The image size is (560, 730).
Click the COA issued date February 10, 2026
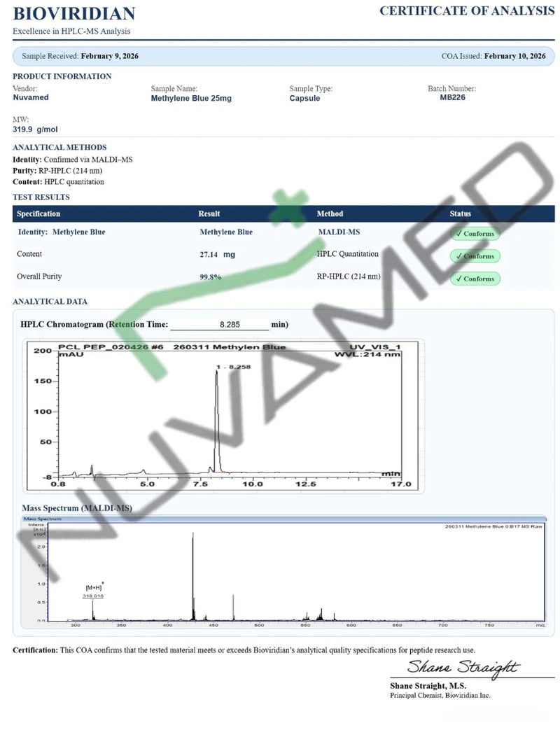point(514,56)
